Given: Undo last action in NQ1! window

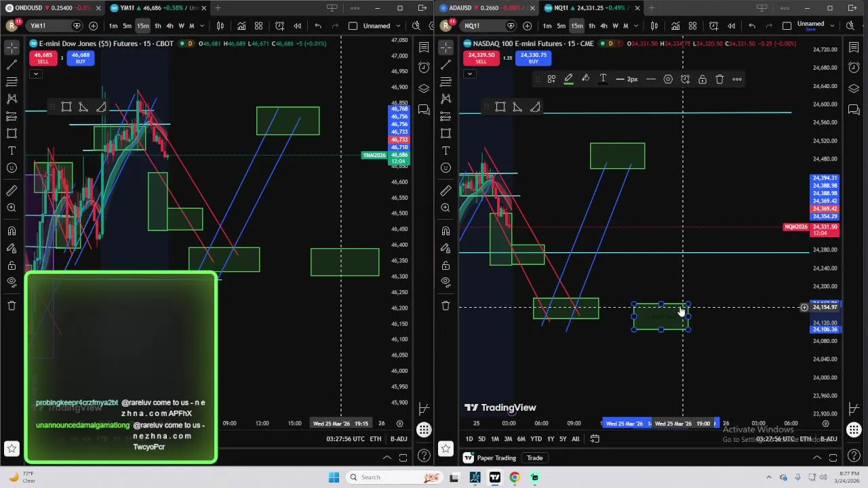Looking at the screenshot, I should 751,26.
